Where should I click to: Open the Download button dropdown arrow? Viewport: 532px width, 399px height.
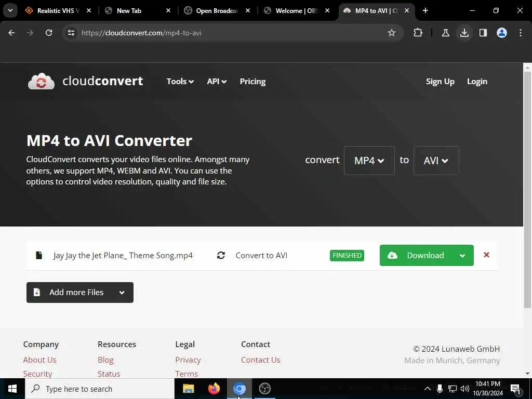[462, 256]
